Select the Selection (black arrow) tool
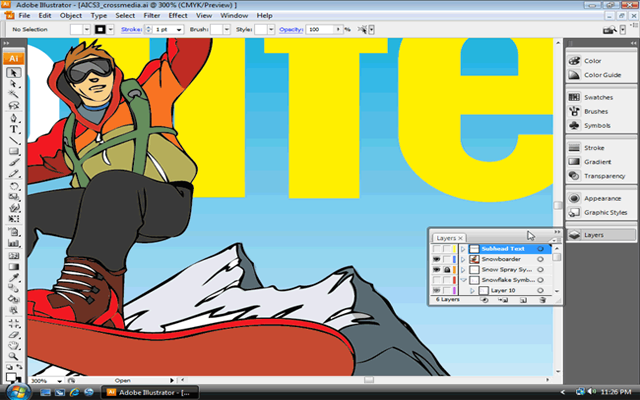Viewport: 640px width, 400px height. pyautogui.click(x=13, y=73)
